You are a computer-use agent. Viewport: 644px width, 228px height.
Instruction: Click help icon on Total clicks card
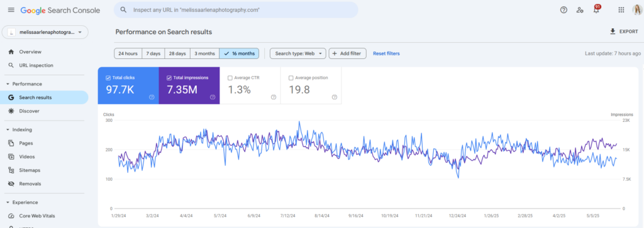coord(152,97)
